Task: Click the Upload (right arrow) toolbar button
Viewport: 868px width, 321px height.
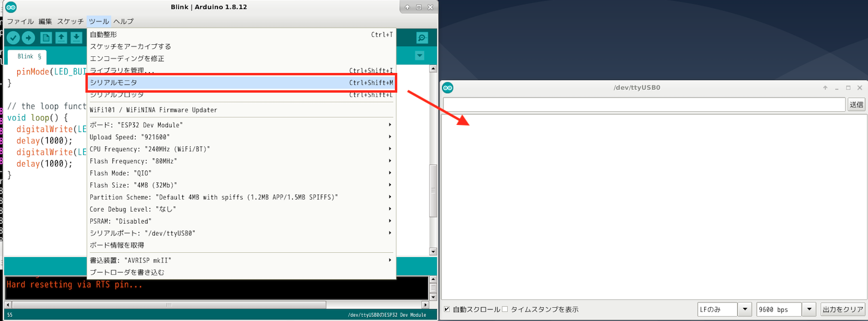Action: click(29, 38)
